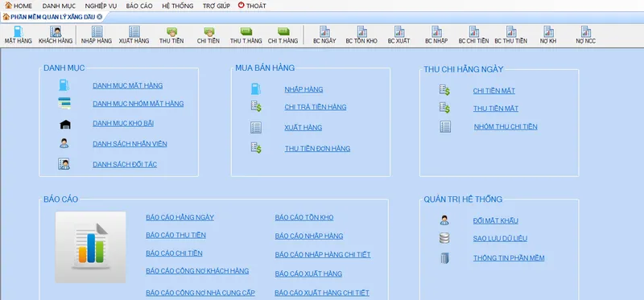
Task: Open CHI TIỀN MẶT link
Action: tap(494, 91)
